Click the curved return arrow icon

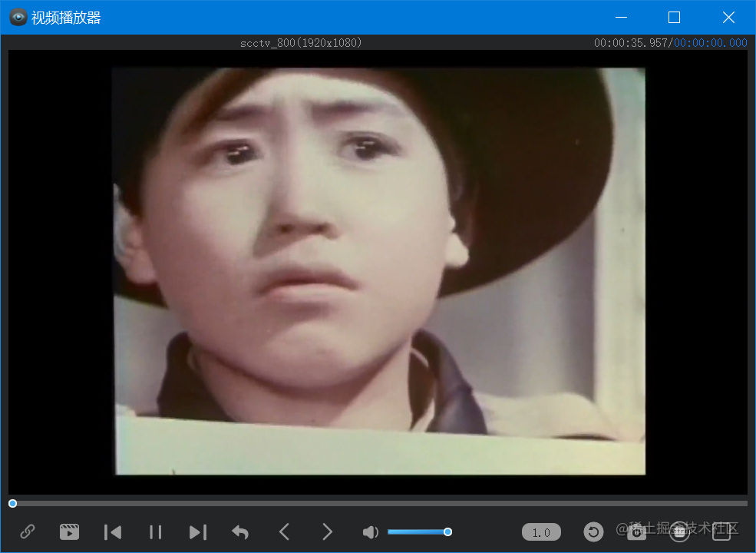point(240,532)
